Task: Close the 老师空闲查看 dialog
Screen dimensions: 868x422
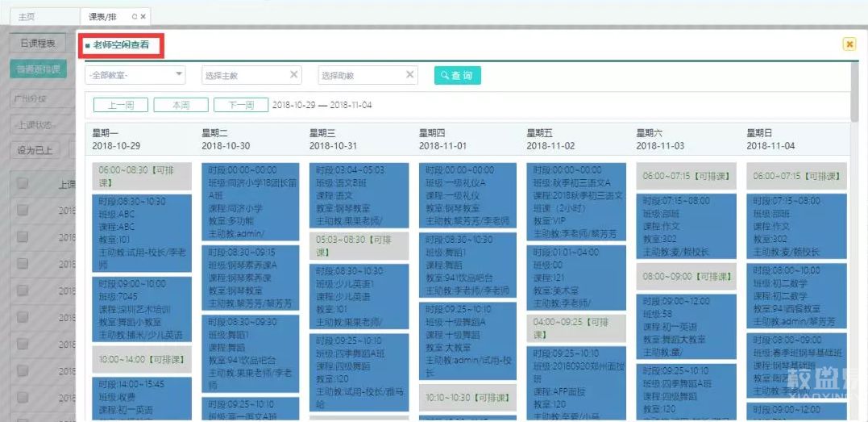Action: (x=849, y=44)
